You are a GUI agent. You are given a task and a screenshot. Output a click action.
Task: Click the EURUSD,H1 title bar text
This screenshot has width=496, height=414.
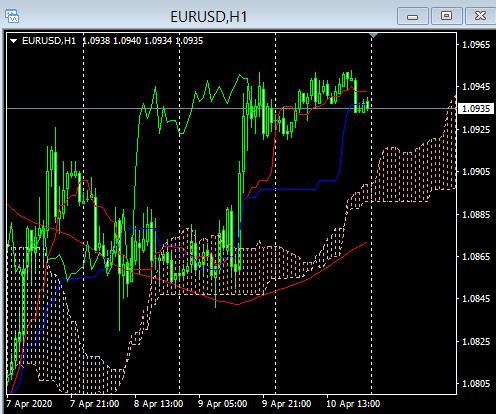tap(209, 17)
